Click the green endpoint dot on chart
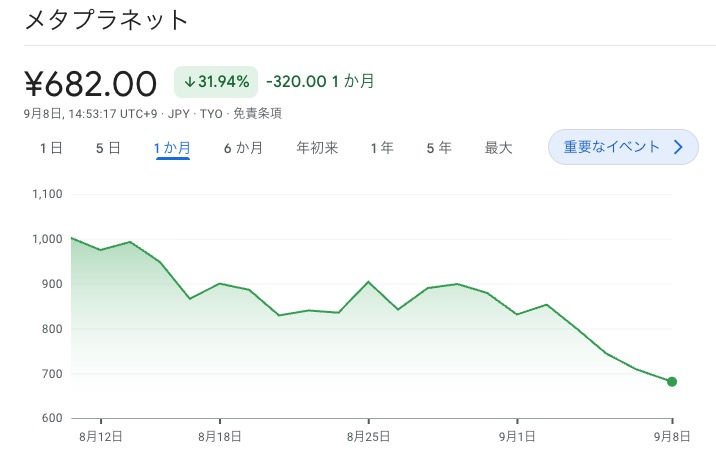Image resolution: width=716 pixels, height=458 pixels. [x=672, y=381]
